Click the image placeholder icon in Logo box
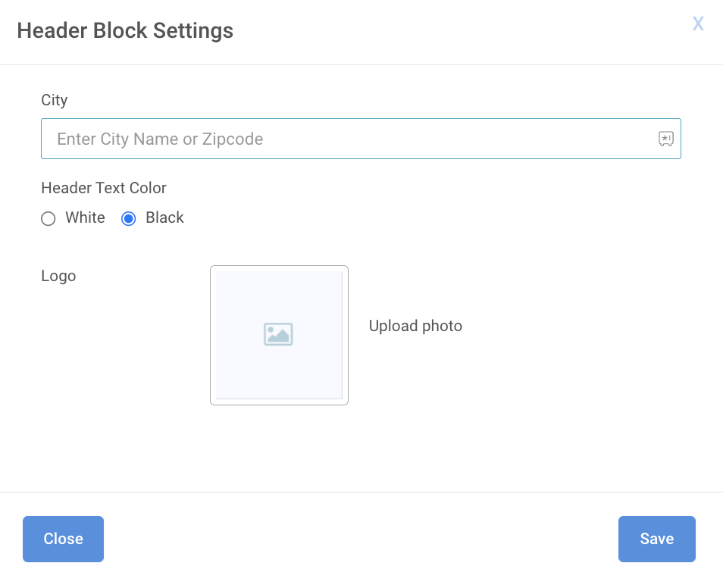The image size is (723, 588). click(278, 334)
